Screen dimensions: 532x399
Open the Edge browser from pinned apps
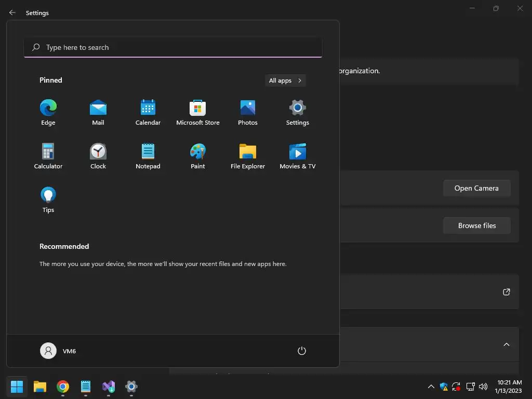[x=48, y=113]
